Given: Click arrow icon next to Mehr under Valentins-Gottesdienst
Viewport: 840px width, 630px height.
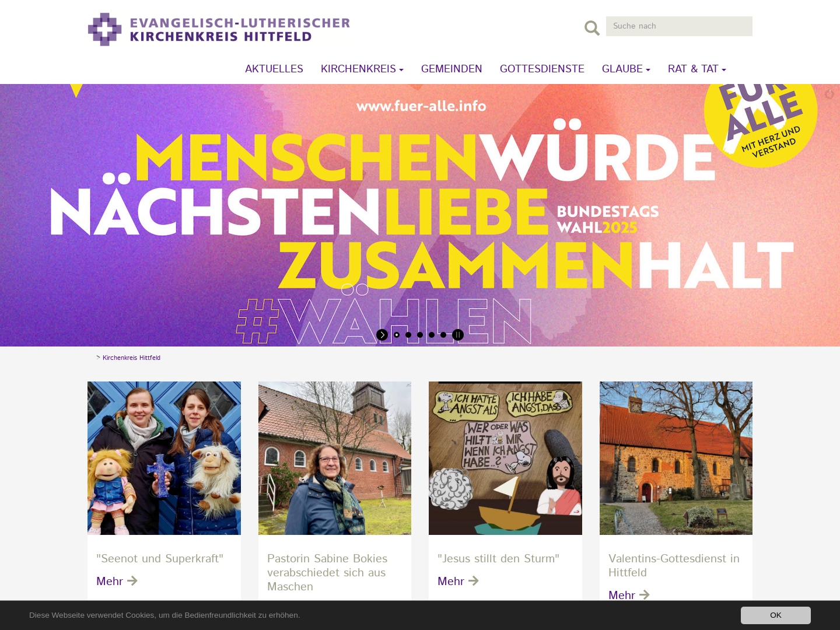Looking at the screenshot, I should tap(645, 595).
